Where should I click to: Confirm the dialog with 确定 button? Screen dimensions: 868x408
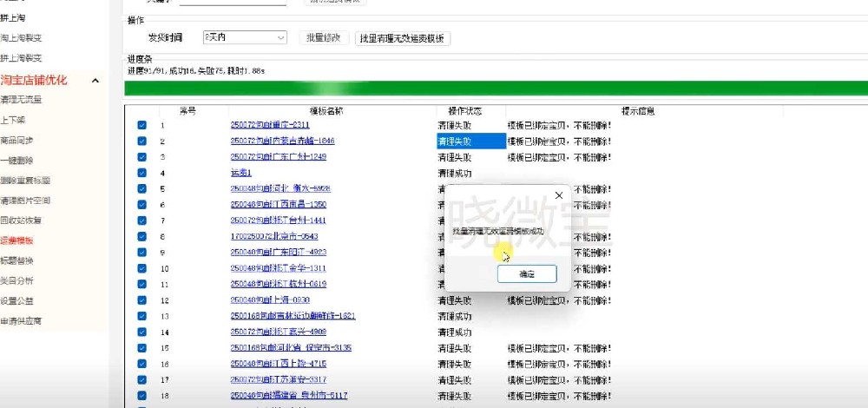(x=527, y=274)
